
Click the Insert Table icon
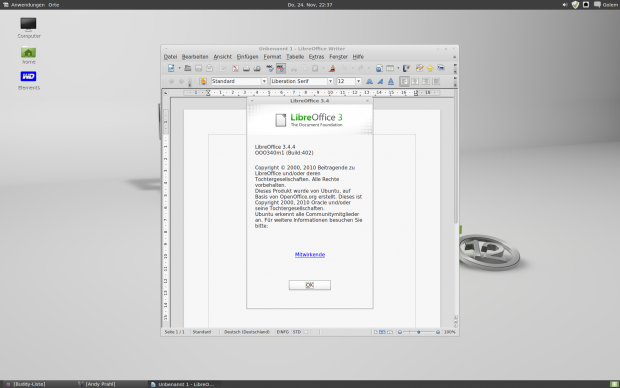coord(390,68)
